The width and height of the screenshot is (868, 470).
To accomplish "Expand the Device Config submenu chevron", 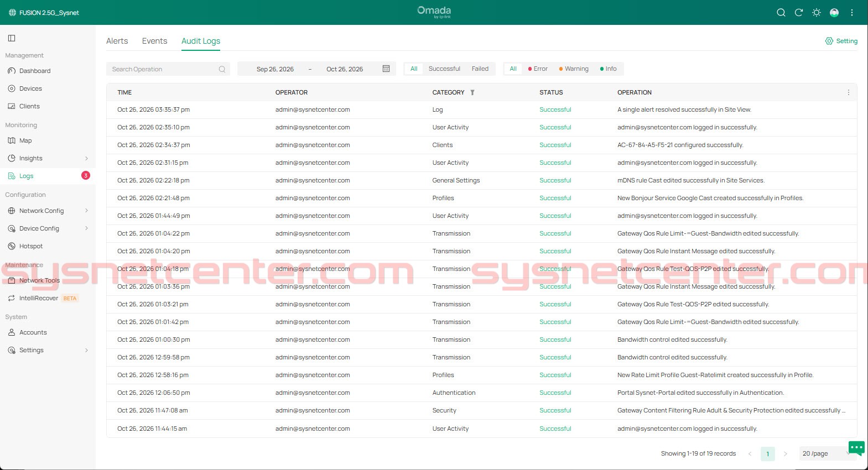I will pyautogui.click(x=86, y=228).
